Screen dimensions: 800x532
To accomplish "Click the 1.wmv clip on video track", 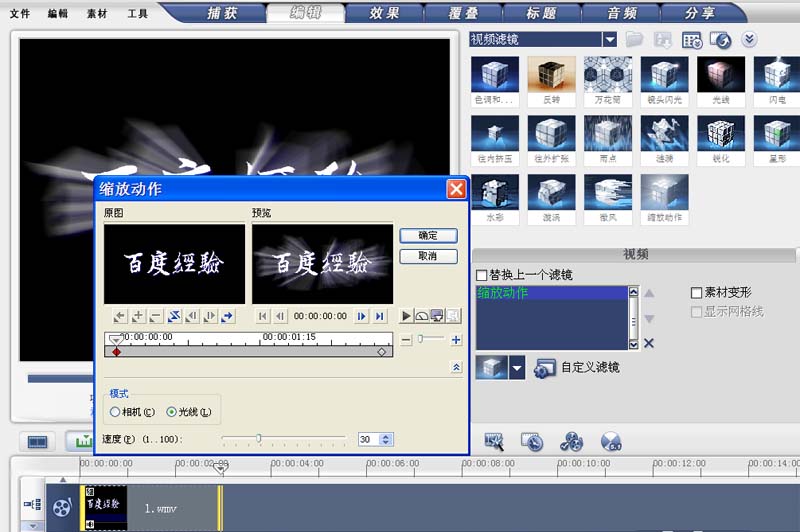I will click(151, 508).
